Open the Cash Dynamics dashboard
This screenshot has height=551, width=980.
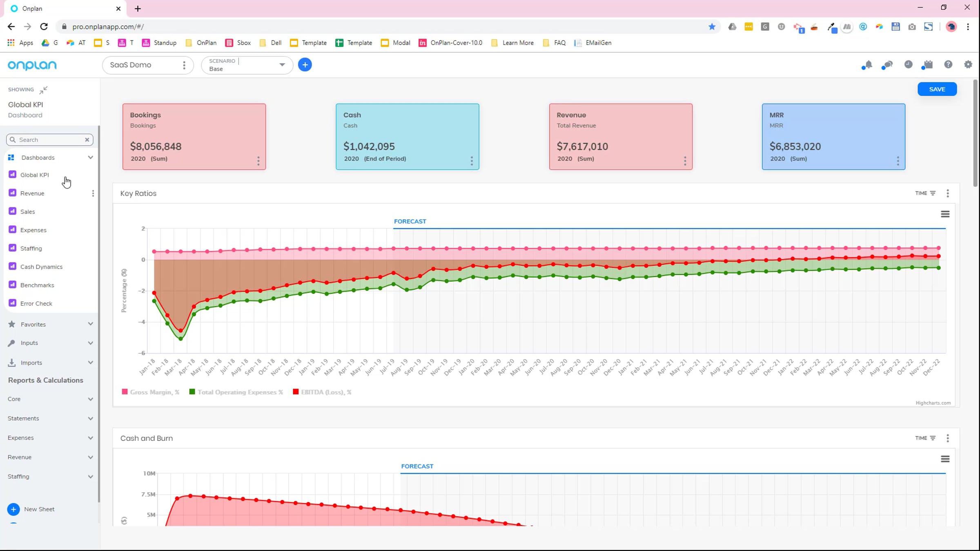pos(41,267)
